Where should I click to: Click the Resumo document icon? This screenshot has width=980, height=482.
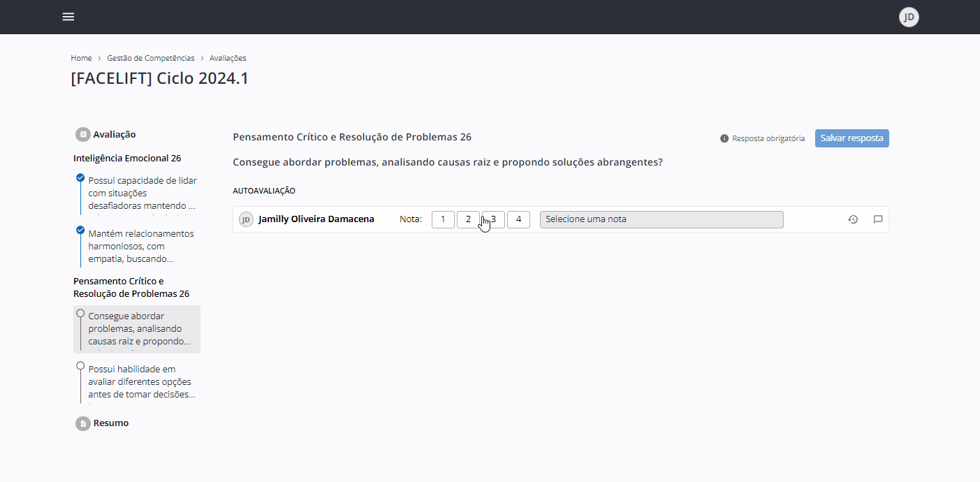(83, 423)
